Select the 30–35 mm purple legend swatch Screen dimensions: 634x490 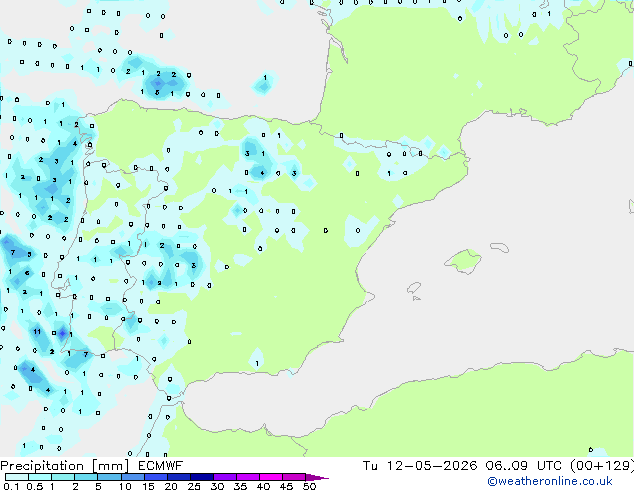tap(225, 477)
